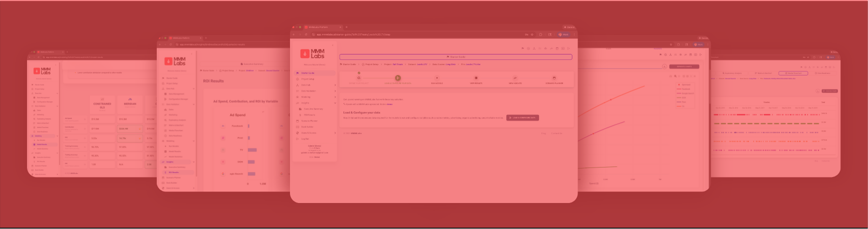Collapse the Insights section in the front sidebar
This screenshot has width=868, height=229.
point(335,103)
